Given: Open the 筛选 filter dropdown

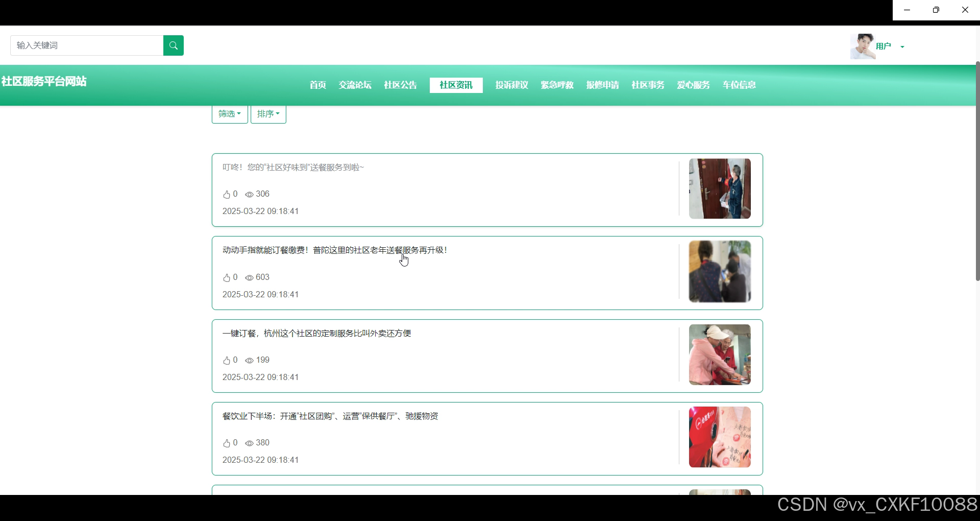Looking at the screenshot, I should click(230, 114).
